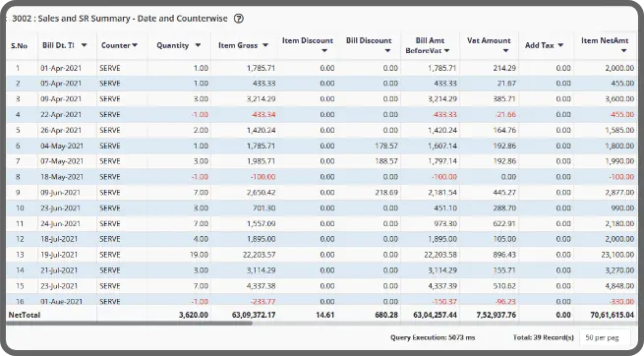Click the horizontal scrollbar under the table
644x356 pixels.
(x=129, y=324)
